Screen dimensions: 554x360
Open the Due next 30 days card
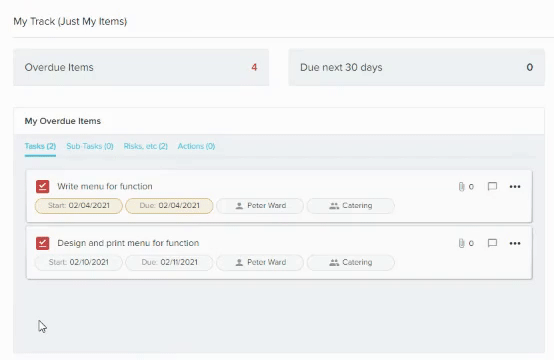[417, 67]
